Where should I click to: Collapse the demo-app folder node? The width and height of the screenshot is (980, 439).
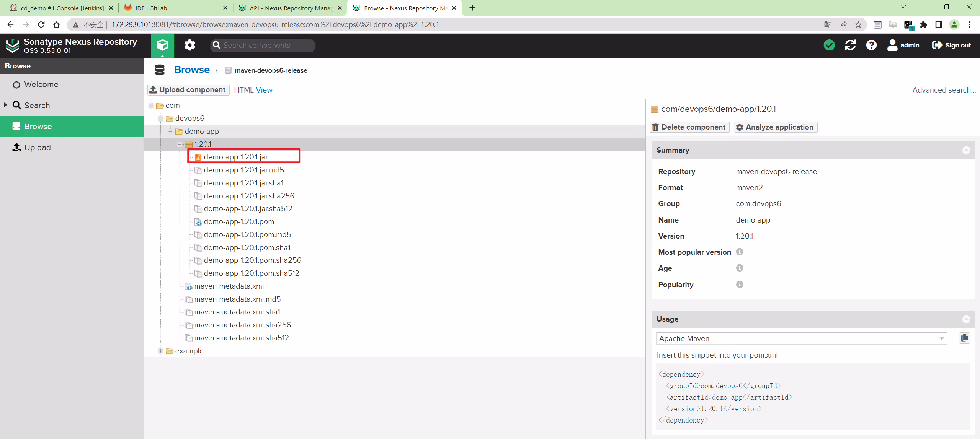[170, 132]
